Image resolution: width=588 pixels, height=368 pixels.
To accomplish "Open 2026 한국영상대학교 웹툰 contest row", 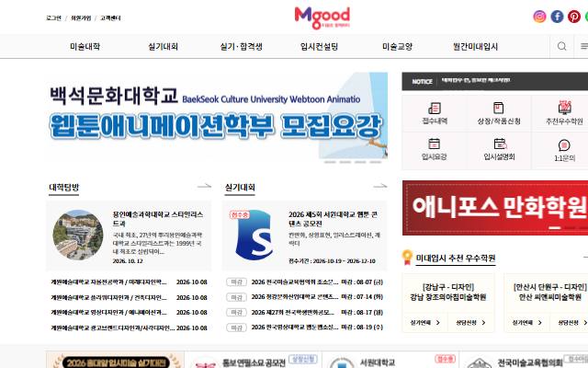I will (x=304, y=328).
